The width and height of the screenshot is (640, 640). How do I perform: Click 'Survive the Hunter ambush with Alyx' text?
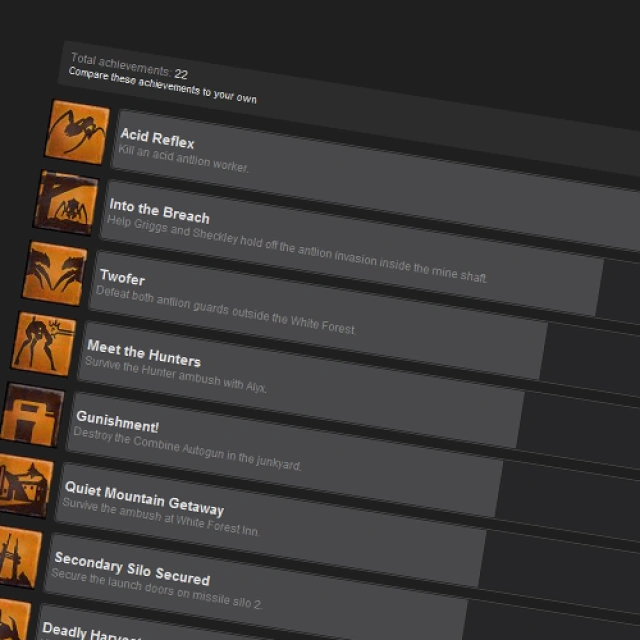[176, 374]
